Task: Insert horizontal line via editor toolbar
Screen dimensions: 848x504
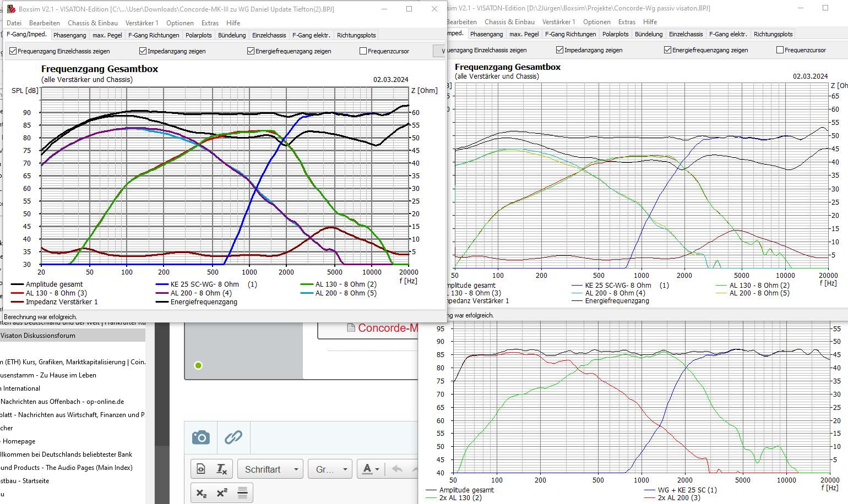Action: (242, 493)
